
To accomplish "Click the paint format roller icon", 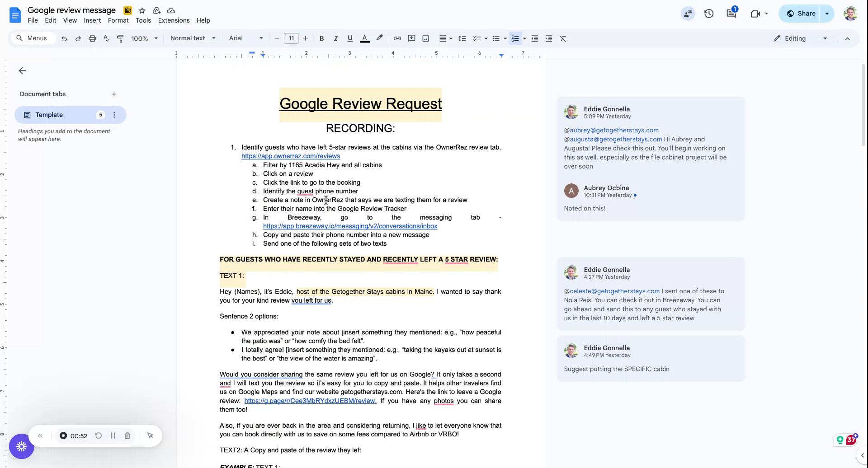I will click(x=120, y=38).
